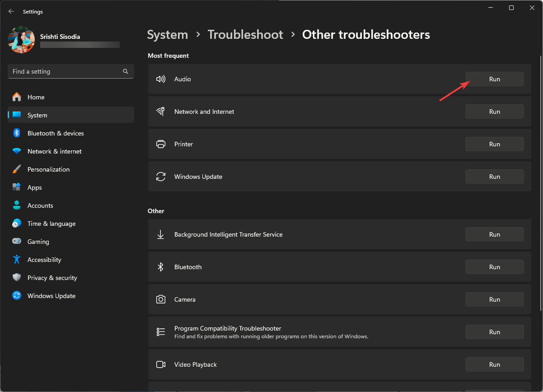Screen dimensions: 543x392
Task: Run the Background Intelligent Transfer Service troubleshooter
Action: coord(495,234)
